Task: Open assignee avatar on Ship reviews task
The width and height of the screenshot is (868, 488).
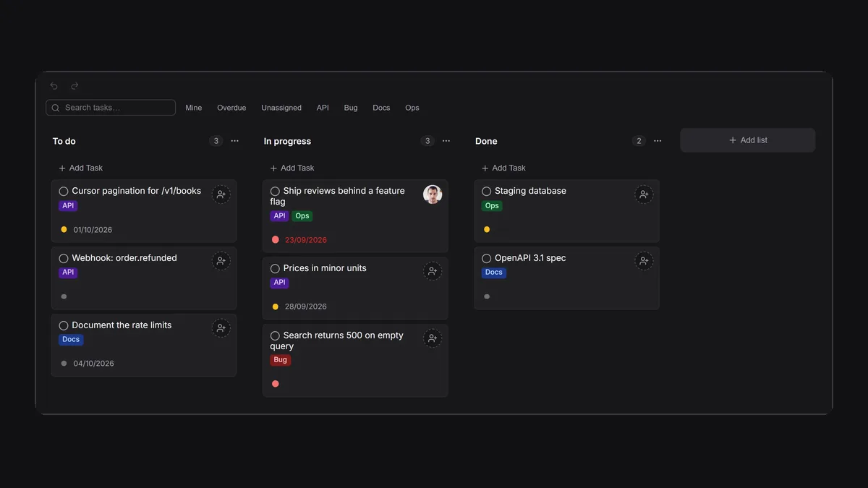Action: 433,194
